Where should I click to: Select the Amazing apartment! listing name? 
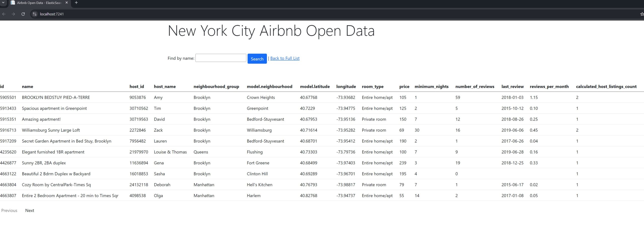(41, 119)
